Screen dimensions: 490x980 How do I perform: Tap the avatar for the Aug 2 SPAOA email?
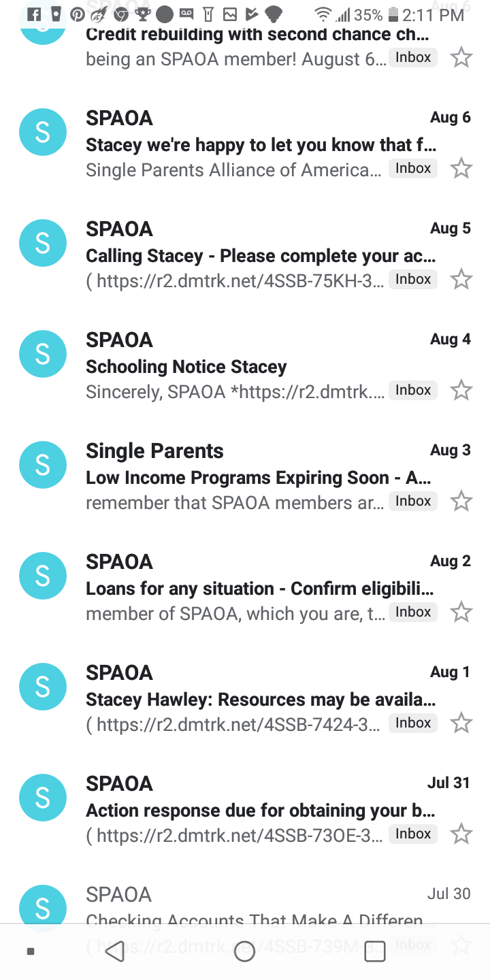click(43, 576)
